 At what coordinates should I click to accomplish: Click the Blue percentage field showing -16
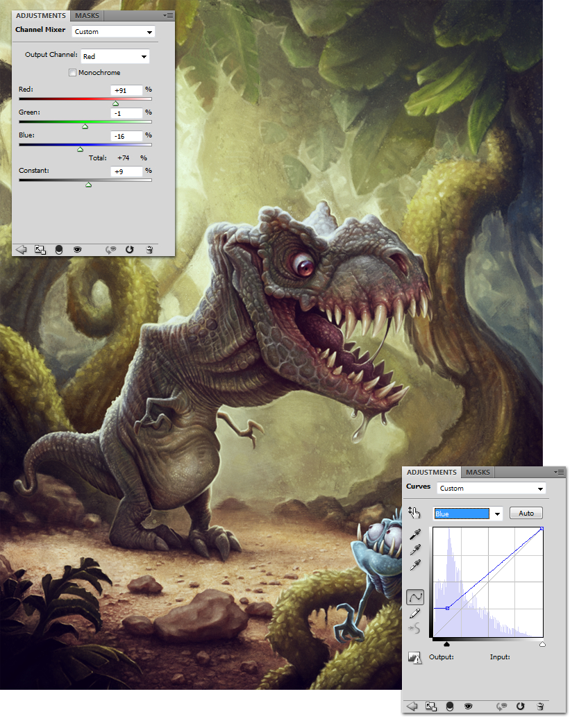127,136
